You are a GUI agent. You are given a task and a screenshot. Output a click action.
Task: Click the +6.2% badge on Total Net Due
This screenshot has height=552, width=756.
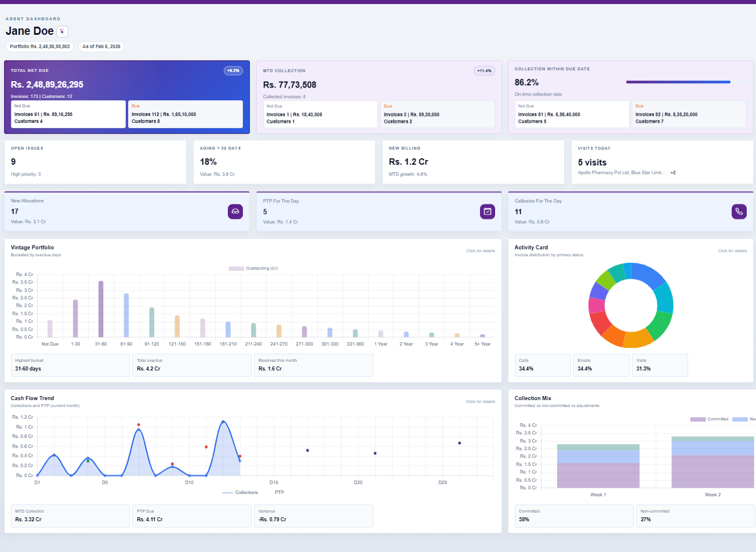point(233,70)
